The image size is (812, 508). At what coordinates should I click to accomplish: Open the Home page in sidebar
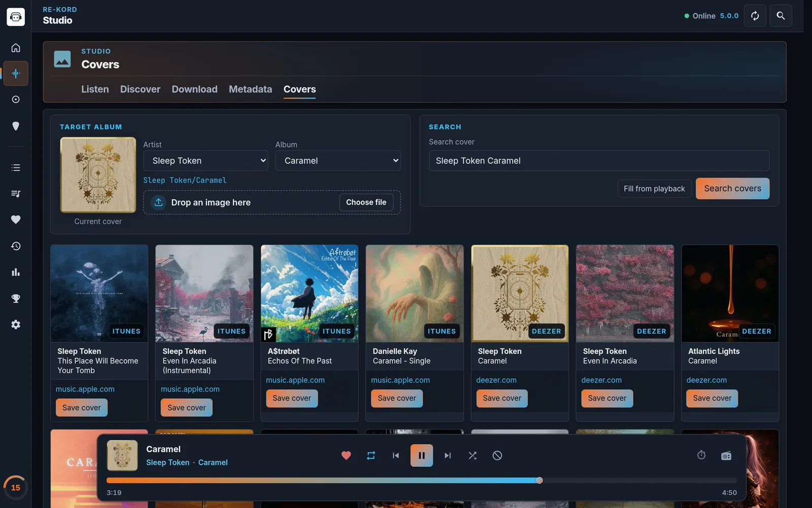coord(16,47)
